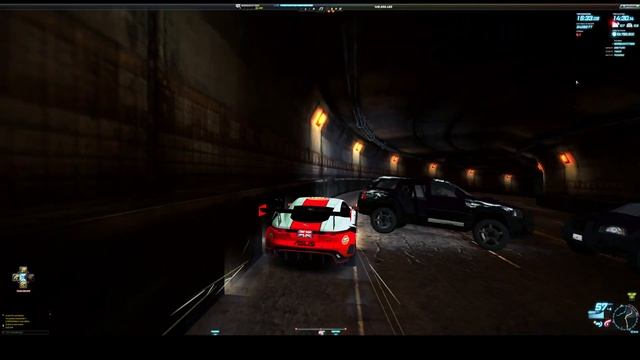
Task: Click the large cyan timer at top left of HUD
Action: click(x=588, y=18)
